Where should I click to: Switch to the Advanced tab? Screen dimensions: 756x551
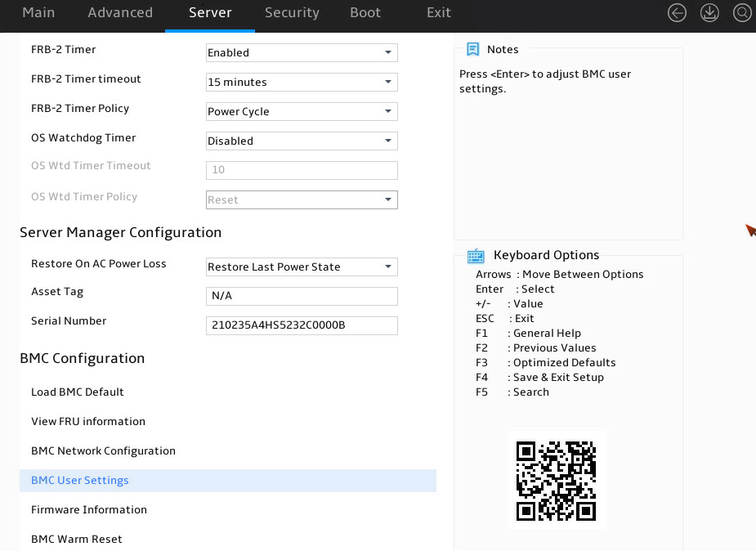(x=120, y=12)
